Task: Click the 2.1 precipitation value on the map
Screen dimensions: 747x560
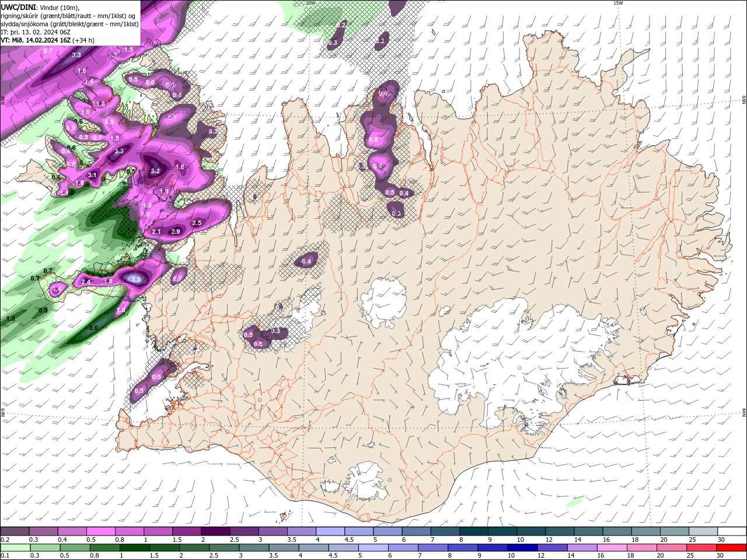Action: [156, 232]
